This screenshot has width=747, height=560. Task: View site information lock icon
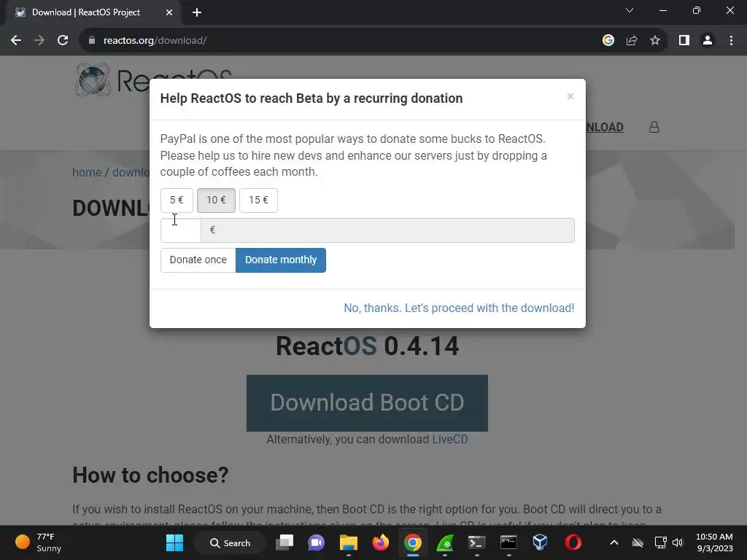pyautogui.click(x=92, y=41)
